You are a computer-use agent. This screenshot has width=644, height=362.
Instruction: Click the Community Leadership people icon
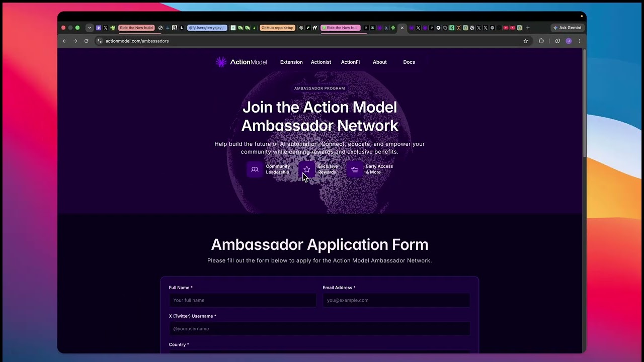pyautogui.click(x=255, y=169)
